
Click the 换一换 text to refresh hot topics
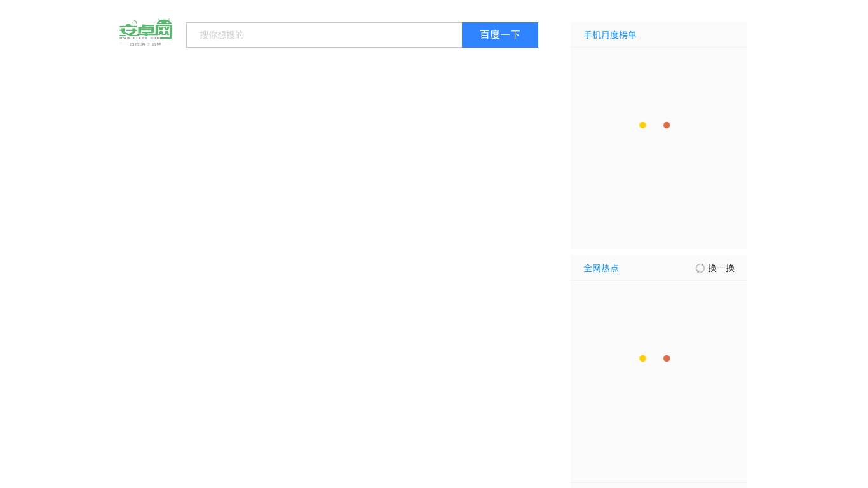point(721,268)
